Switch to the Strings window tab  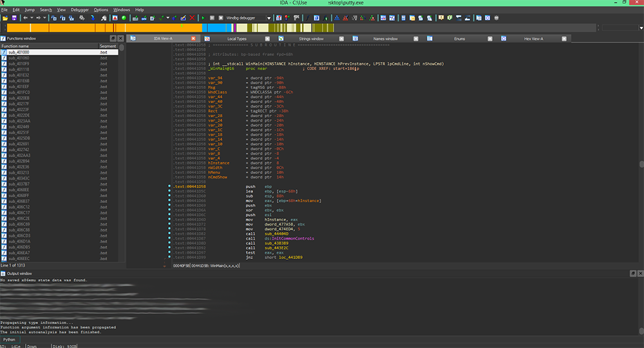312,39
